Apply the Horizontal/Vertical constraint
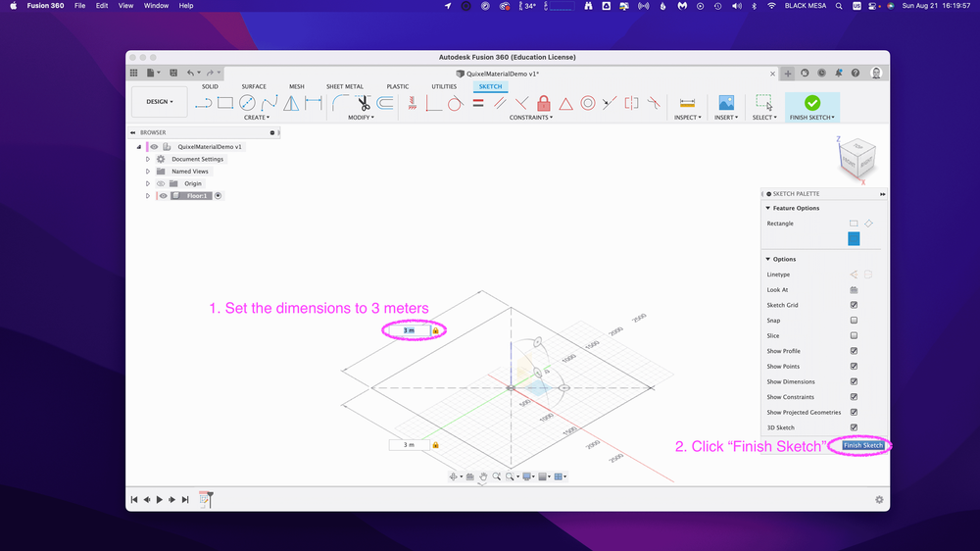Viewport: 980px width, 551px height. pyautogui.click(x=413, y=103)
